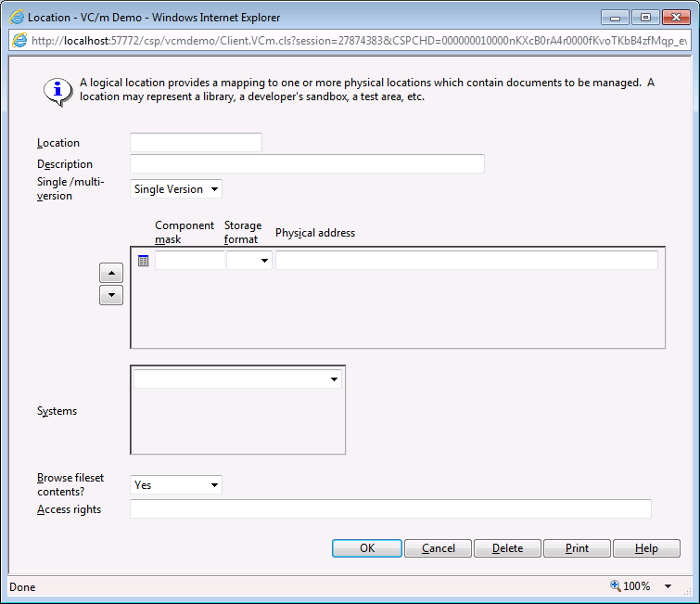Open the Systems combo box
The height and width of the screenshot is (604, 700).
pos(237,379)
